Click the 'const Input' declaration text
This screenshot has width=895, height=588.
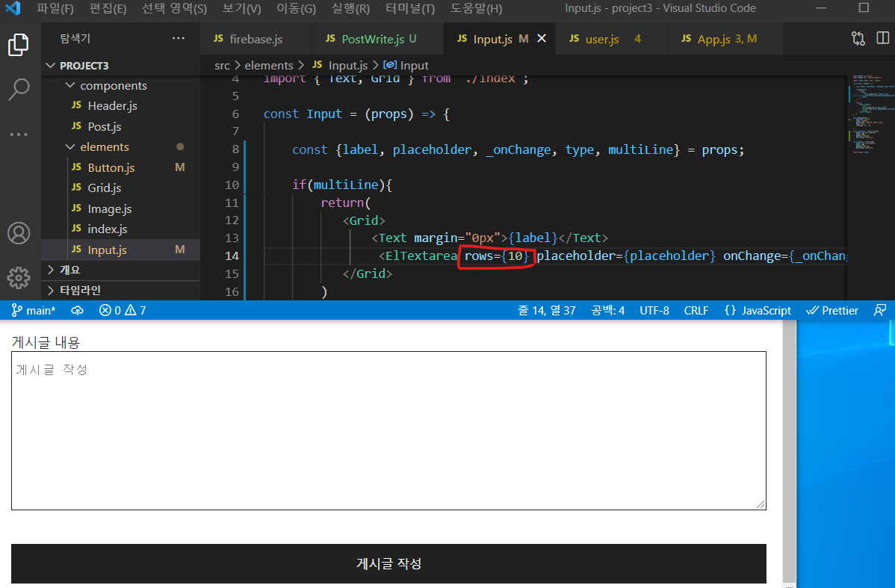pyautogui.click(x=303, y=114)
